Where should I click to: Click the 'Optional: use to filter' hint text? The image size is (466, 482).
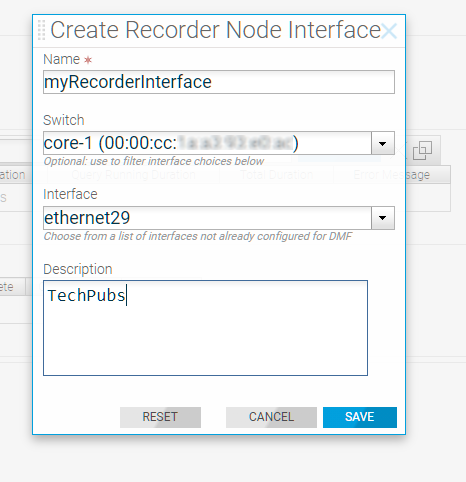pyautogui.click(x=154, y=161)
